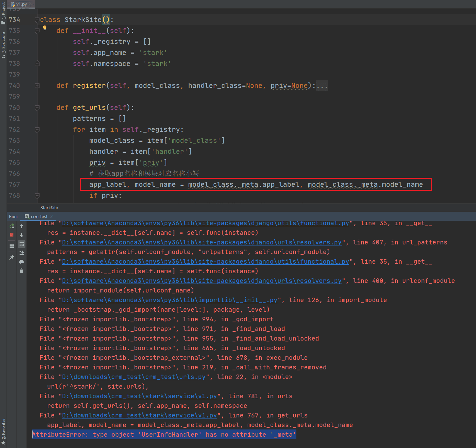Click the highlighted app_label assignment line 767
The height and width of the screenshot is (448, 476).
pyautogui.click(x=256, y=185)
